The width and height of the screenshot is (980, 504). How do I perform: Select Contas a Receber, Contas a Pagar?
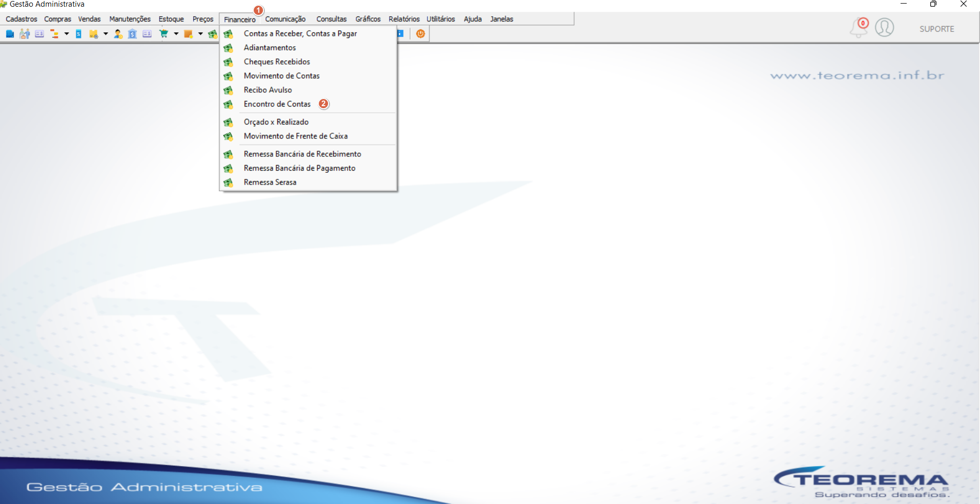(x=308, y=34)
